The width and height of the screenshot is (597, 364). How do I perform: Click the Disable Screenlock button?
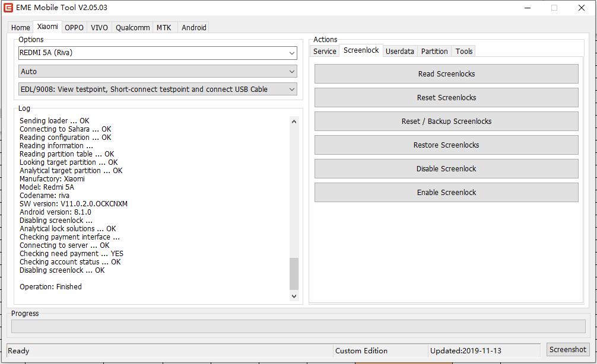click(446, 169)
